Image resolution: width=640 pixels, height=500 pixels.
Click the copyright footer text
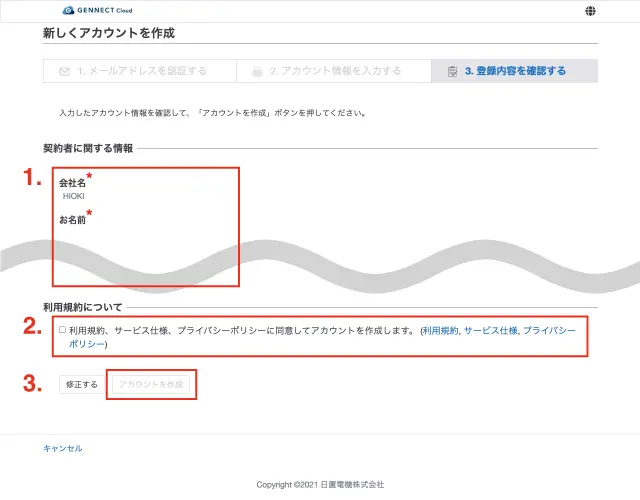pos(320,484)
